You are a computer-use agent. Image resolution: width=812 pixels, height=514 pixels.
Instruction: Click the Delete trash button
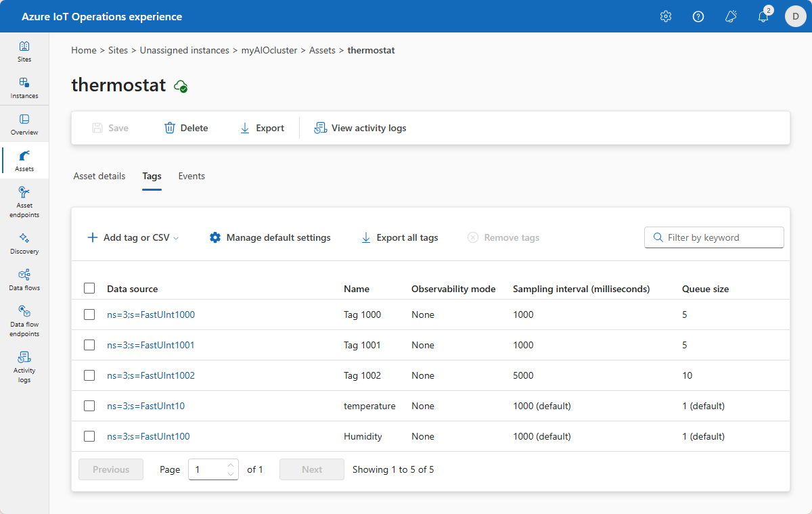[x=186, y=128]
